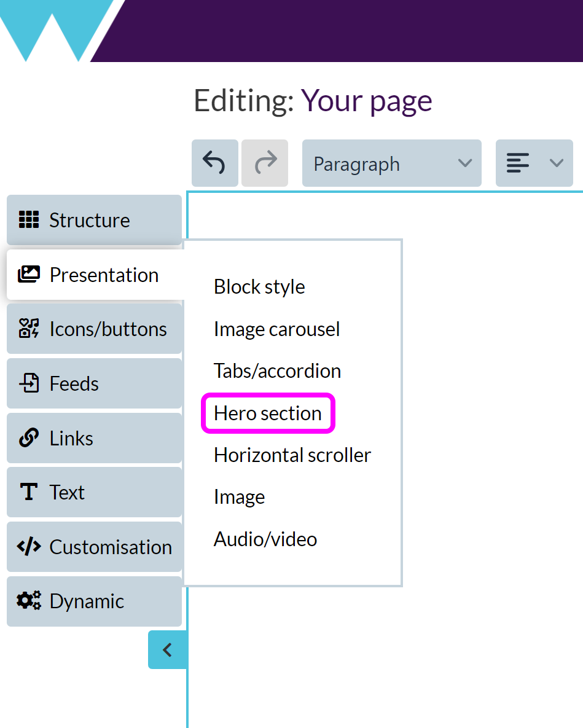The width and height of the screenshot is (583, 728).
Task: Choose Tabs/accordion from Presentation menu
Action: click(277, 371)
